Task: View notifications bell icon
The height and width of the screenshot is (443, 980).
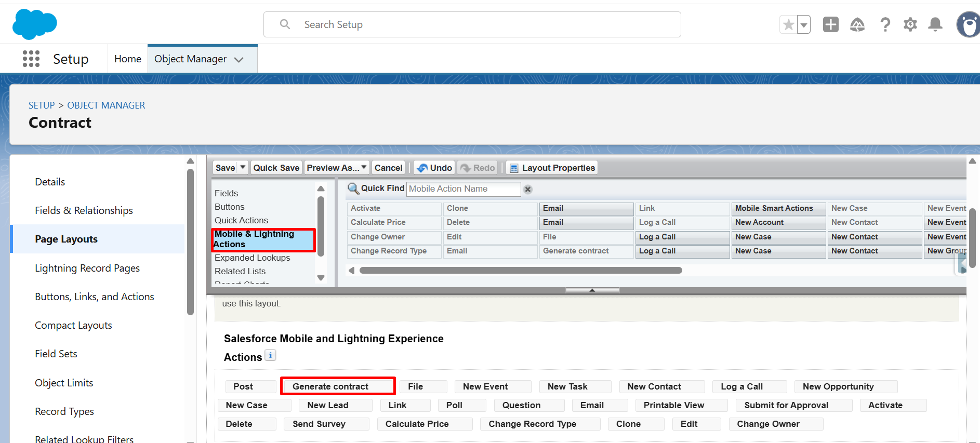Action: [x=935, y=24]
